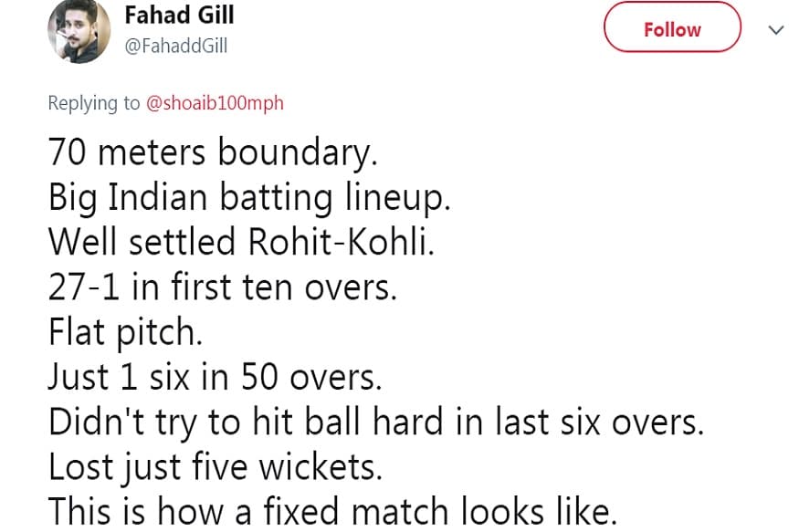The height and width of the screenshot is (532, 799).
Task: Click the Fahad Gill display name
Action: pos(179,15)
